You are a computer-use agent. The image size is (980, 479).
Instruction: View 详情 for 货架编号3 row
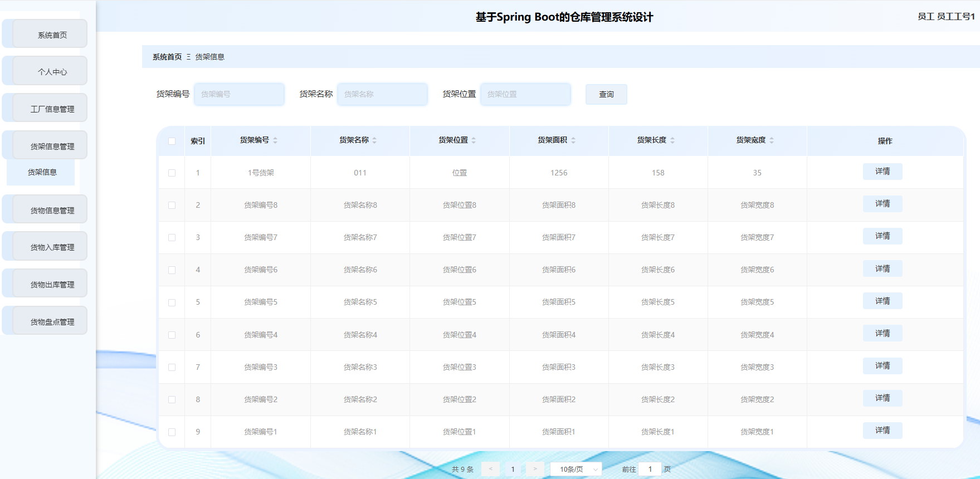(883, 365)
